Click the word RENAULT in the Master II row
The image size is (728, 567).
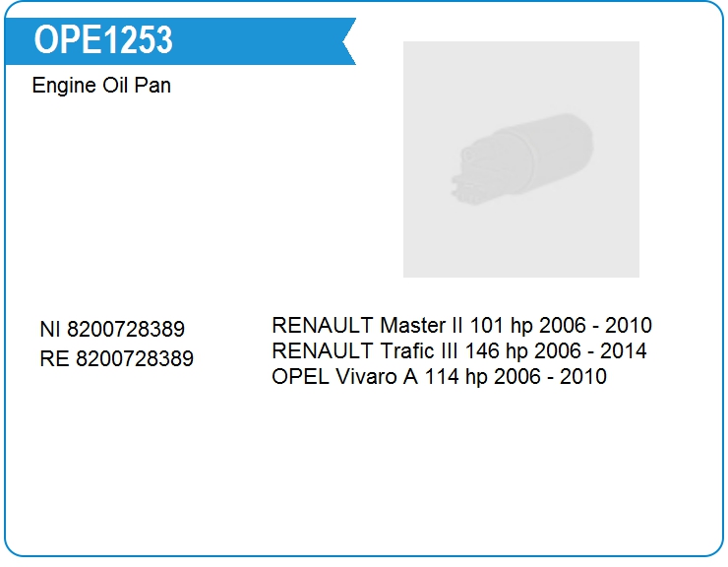(323, 326)
